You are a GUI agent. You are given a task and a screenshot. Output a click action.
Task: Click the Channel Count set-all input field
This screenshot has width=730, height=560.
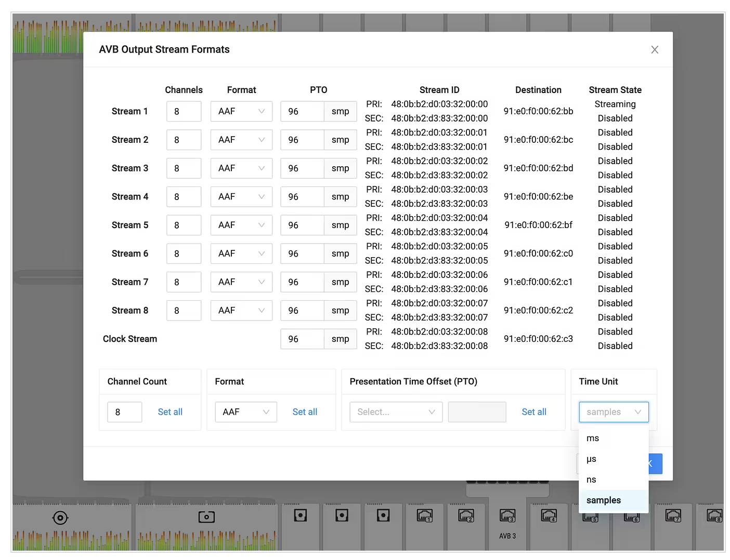pyautogui.click(x=125, y=412)
